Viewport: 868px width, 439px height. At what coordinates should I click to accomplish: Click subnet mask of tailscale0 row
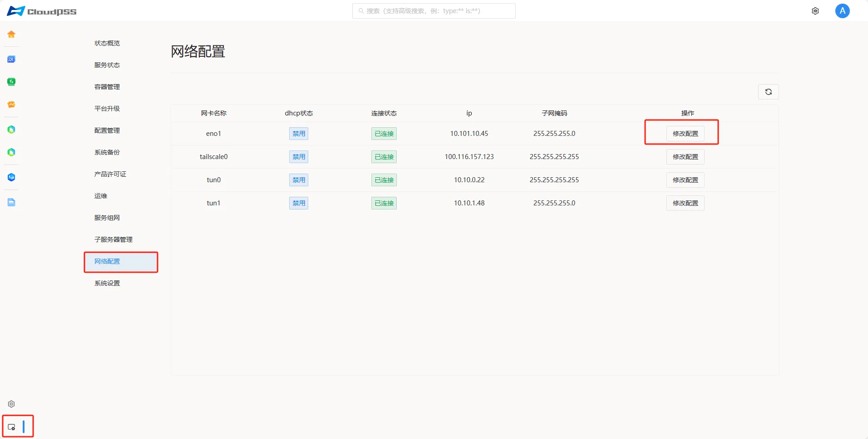(x=554, y=157)
